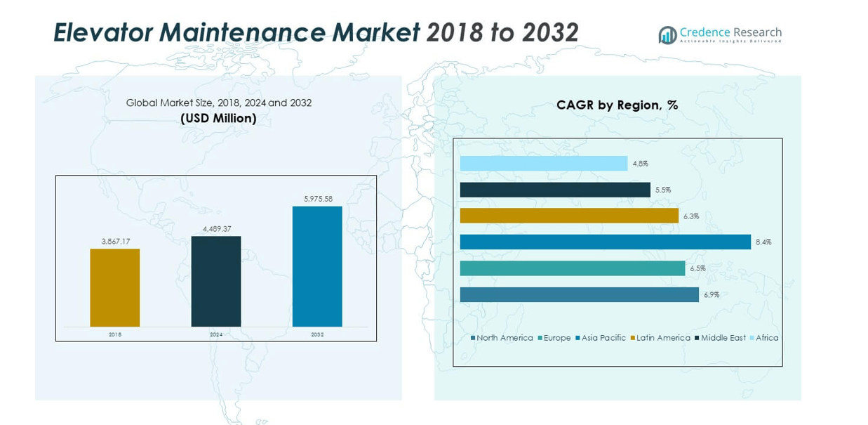
Task: Click the Latin America legend entry
Action: coord(660,338)
